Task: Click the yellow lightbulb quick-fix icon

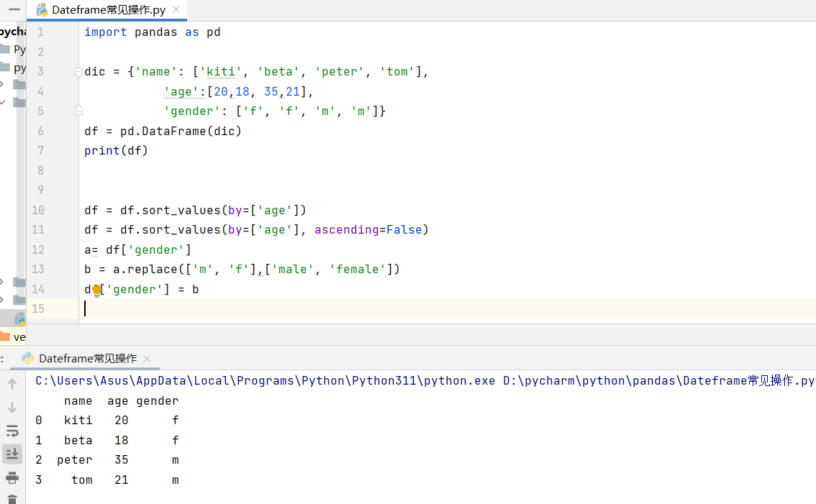Action: click(x=97, y=290)
